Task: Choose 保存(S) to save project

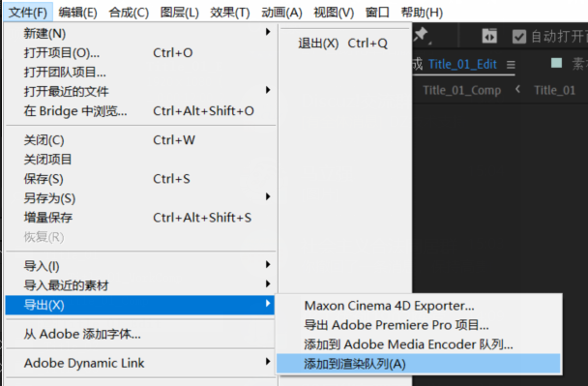Action: point(140,179)
